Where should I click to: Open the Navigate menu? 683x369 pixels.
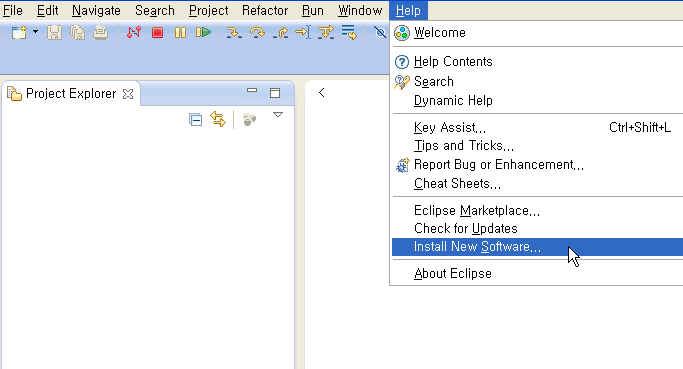(96, 10)
